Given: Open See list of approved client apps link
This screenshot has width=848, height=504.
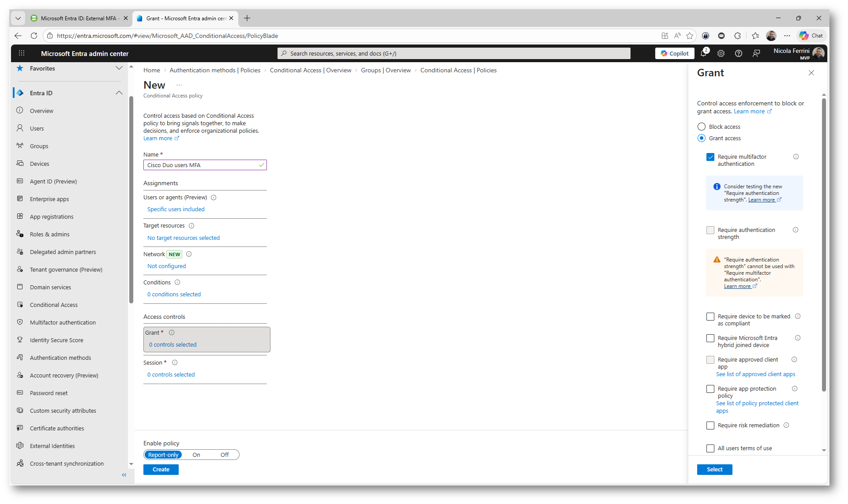Looking at the screenshot, I should tap(755, 374).
